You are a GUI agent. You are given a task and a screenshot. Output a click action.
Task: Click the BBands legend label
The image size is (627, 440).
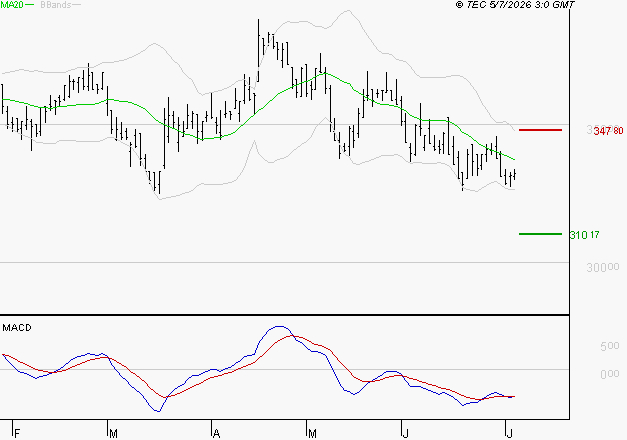(56, 5)
